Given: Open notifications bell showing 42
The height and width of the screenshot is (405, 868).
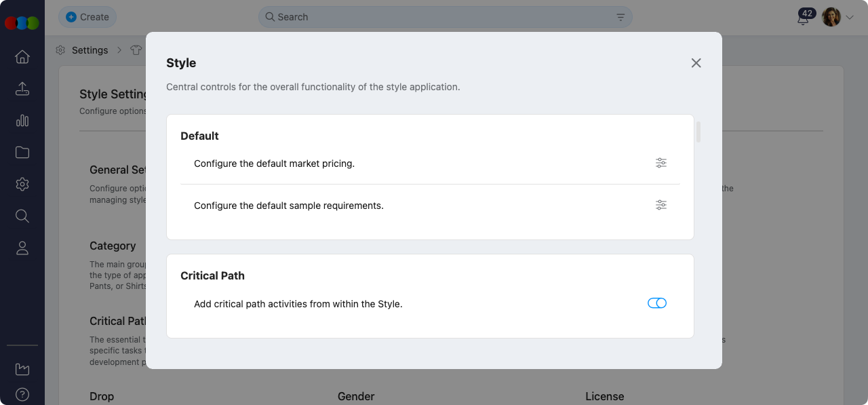Looking at the screenshot, I should click(804, 18).
